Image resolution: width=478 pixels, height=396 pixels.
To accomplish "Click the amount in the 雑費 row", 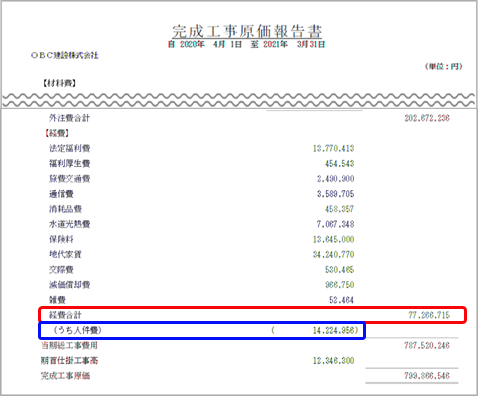I will pyautogui.click(x=341, y=300).
